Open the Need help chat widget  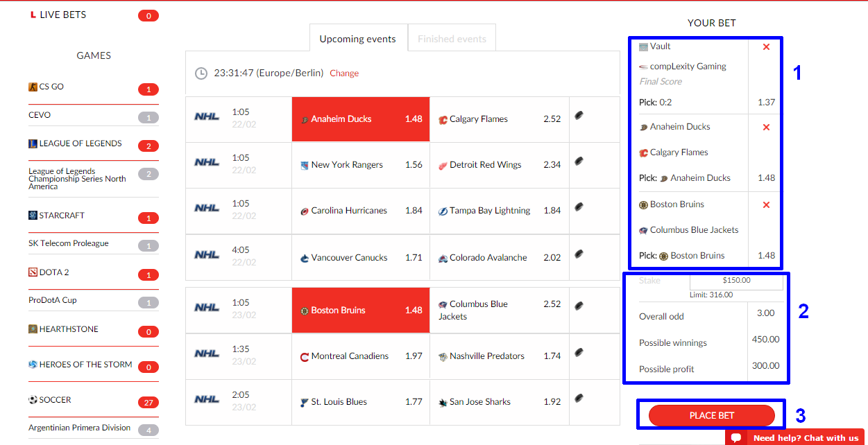(x=797, y=438)
